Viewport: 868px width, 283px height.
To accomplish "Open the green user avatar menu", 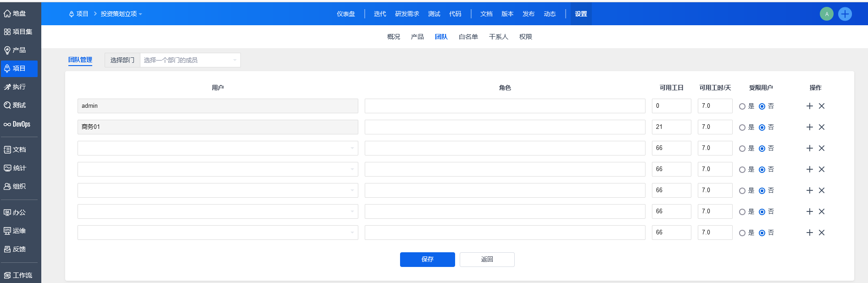I will pos(826,14).
